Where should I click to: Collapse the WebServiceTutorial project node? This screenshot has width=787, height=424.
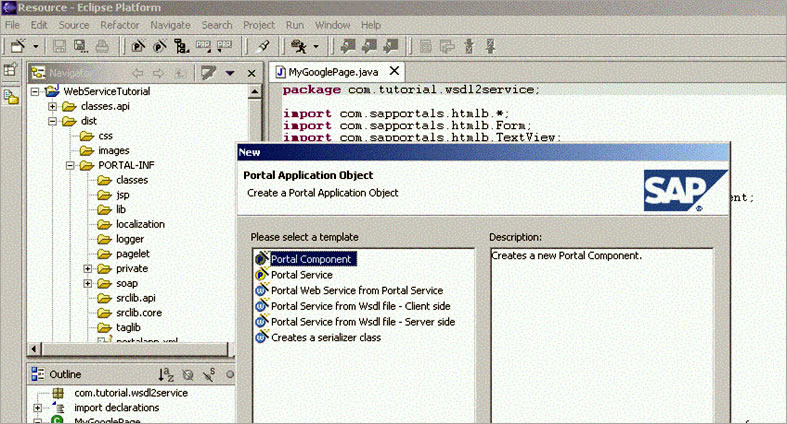35,91
